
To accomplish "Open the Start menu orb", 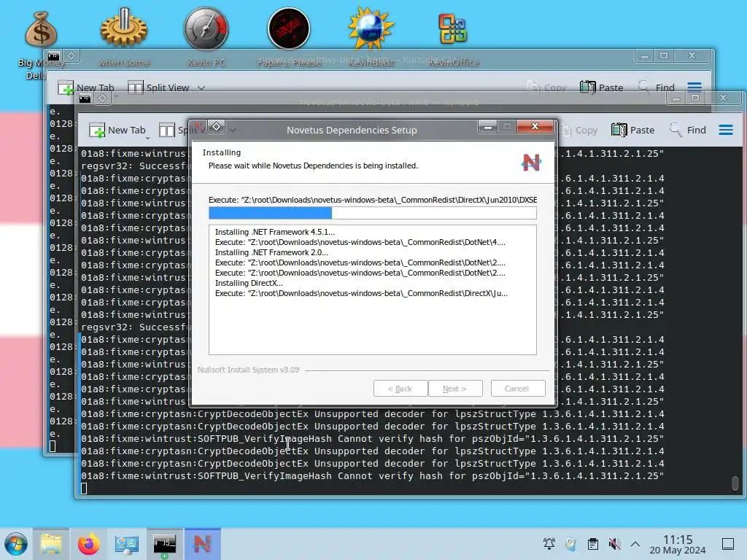I will 16,544.
